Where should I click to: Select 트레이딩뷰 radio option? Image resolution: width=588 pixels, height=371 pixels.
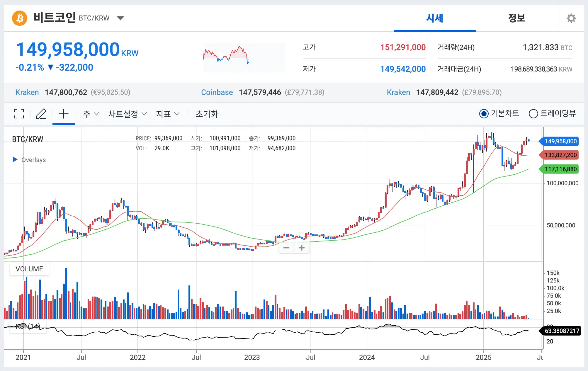tap(533, 114)
